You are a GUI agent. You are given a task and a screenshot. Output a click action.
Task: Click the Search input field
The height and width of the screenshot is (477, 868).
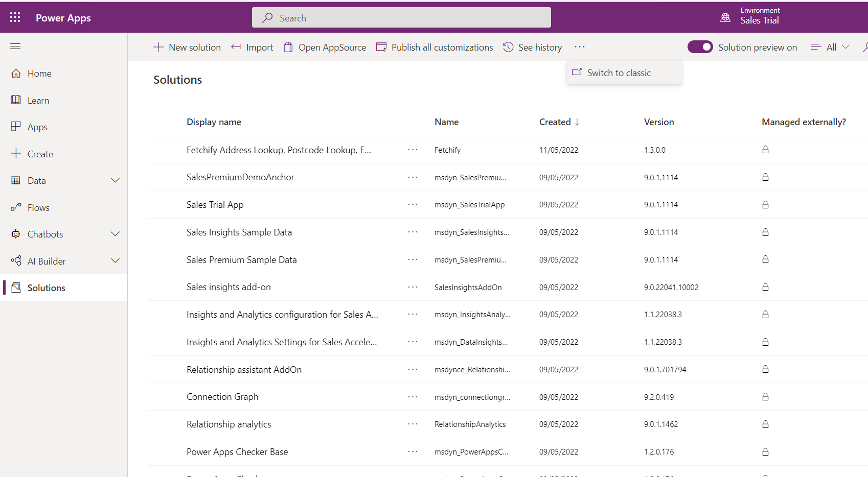[401, 18]
